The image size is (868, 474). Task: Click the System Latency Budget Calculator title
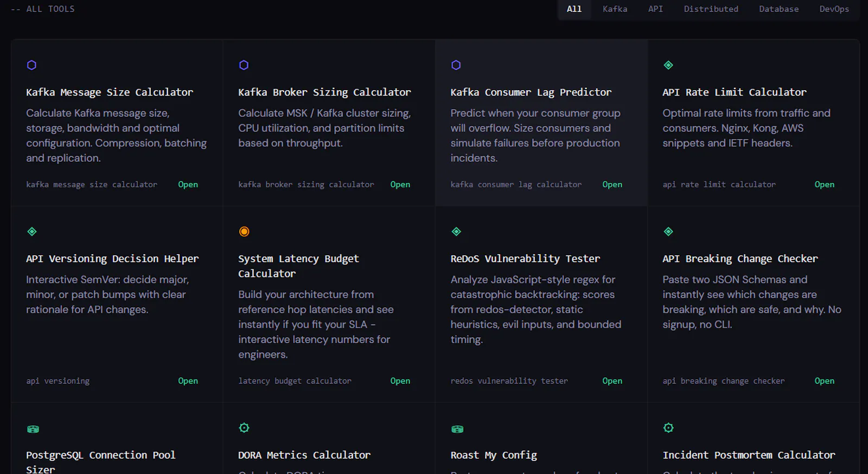coord(298,266)
